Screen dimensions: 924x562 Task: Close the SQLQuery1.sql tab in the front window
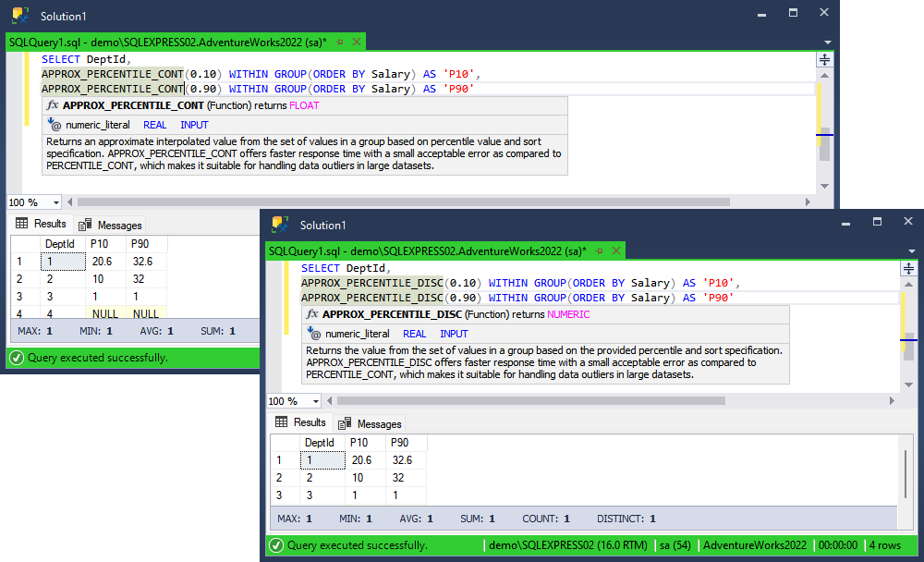(x=616, y=250)
